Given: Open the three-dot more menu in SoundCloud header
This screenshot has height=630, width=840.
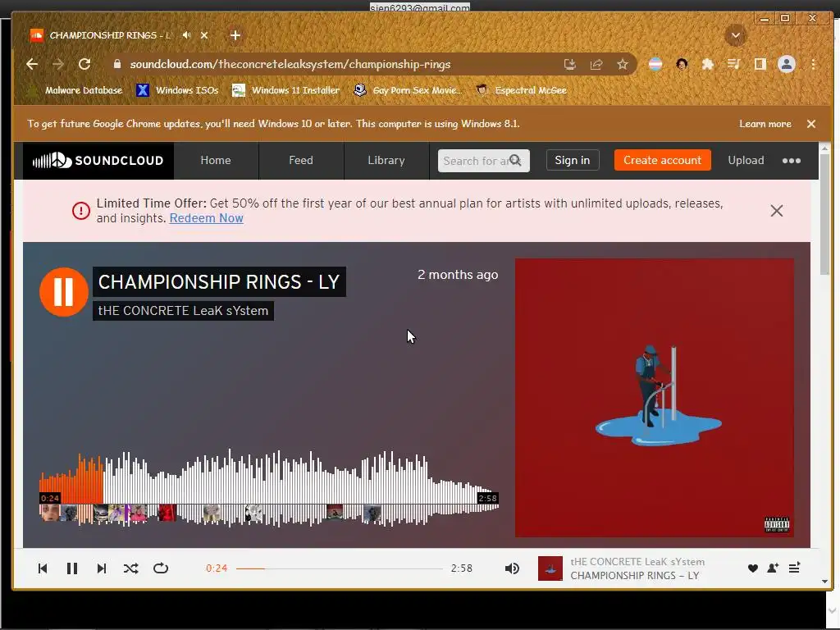Looking at the screenshot, I should (792, 161).
